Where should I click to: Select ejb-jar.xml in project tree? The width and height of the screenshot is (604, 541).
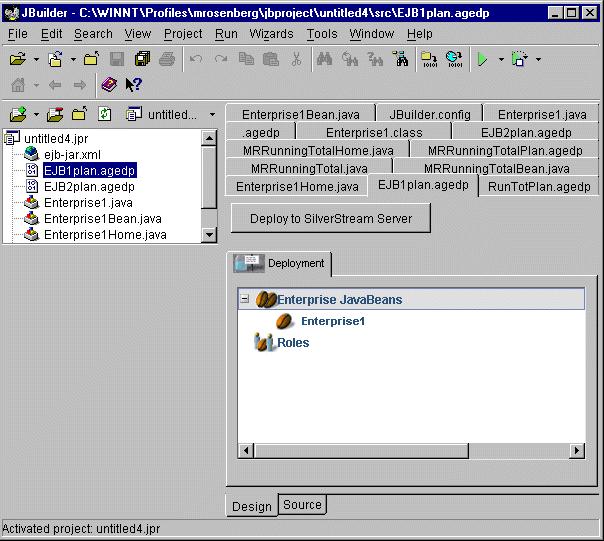click(72, 155)
